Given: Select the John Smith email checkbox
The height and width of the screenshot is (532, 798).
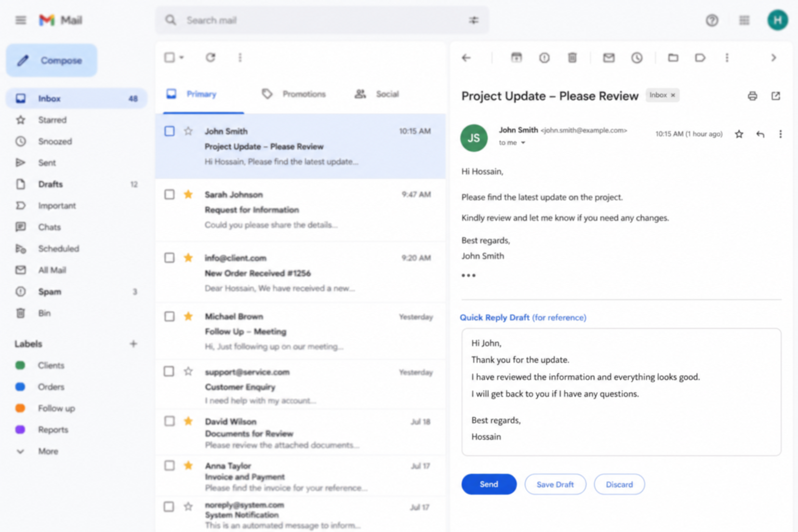Looking at the screenshot, I should pyautogui.click(x=169, y=131).
